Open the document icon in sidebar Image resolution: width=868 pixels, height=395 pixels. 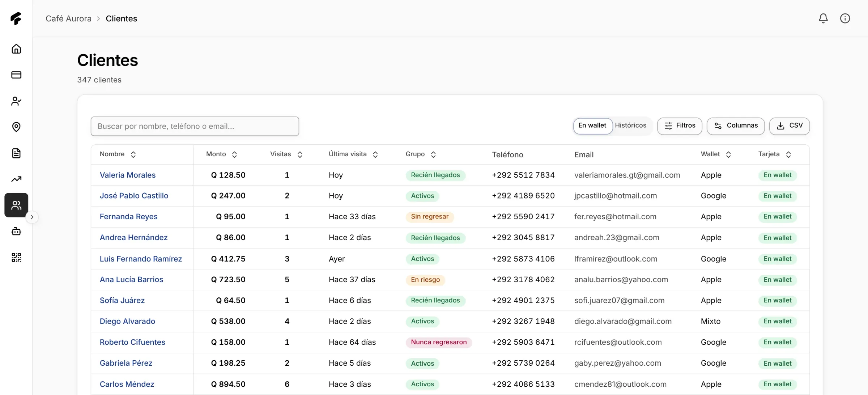pos(16,153)
